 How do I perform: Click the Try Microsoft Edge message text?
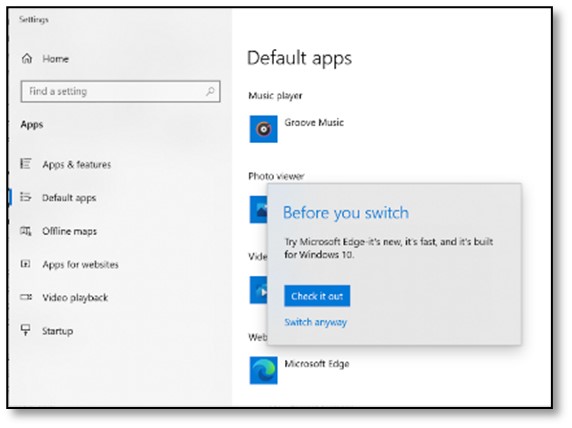[x=389, y=248]
